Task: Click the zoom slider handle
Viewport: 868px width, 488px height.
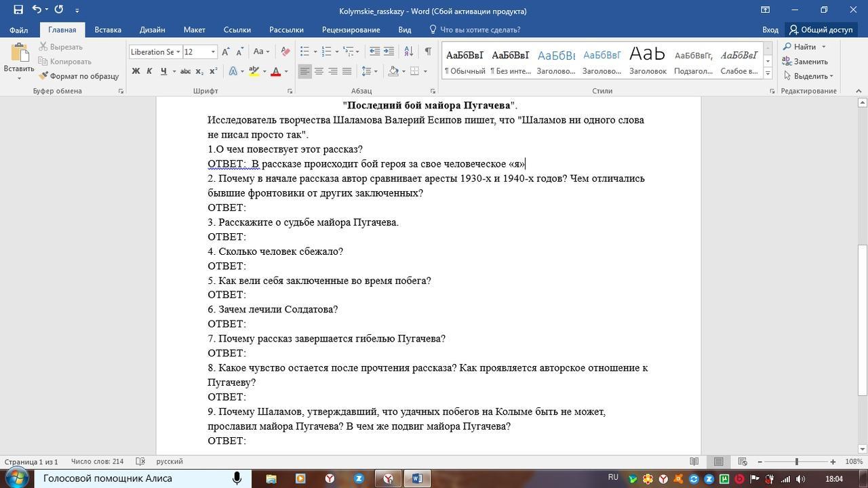Action: point(796,462)
